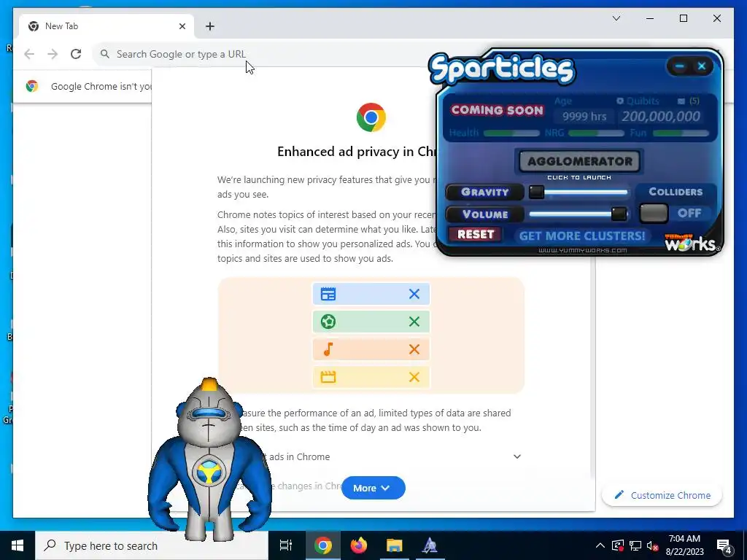This screenshot has height=560, width=747.
Task: Open File Explorer from taskbar
Action: [395, 545]
